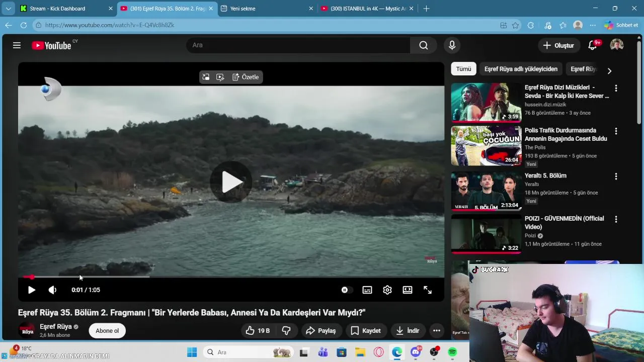
Task: Dislike the video with thumbs down
Action: pos(286,330)
